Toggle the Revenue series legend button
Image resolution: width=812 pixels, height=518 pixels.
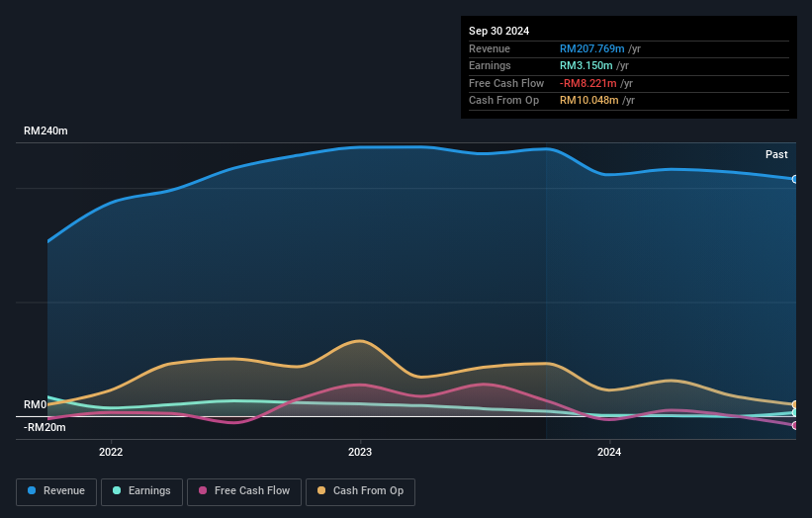click(56, 491)
